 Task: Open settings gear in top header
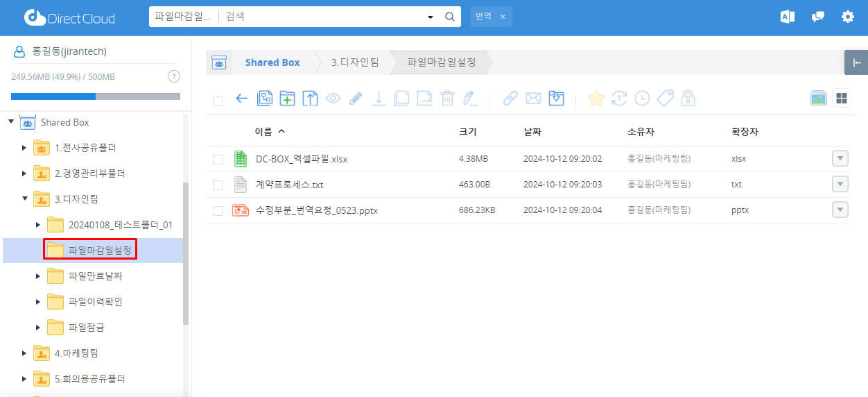click(x=847, y=17)
